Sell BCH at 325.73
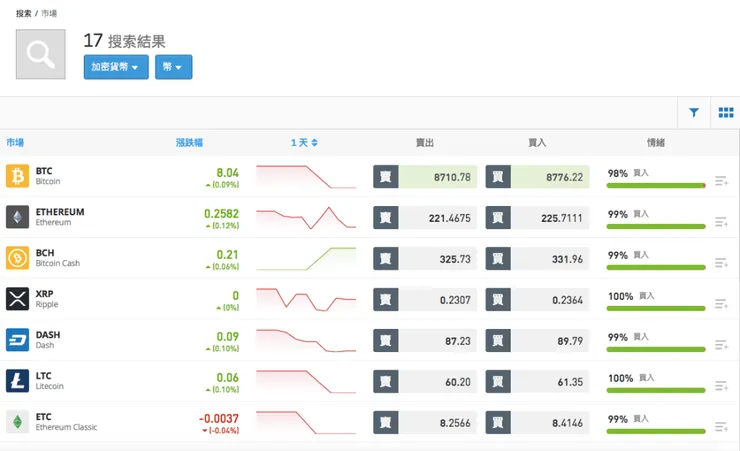Image resolution: width=740 pixels, height=451 pixels. (425, 259)
